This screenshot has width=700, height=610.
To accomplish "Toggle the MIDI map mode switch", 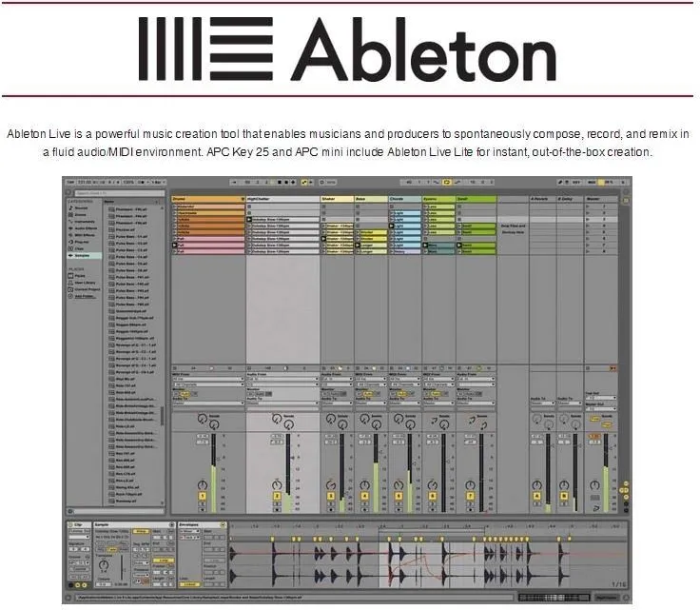I will 592,182.
